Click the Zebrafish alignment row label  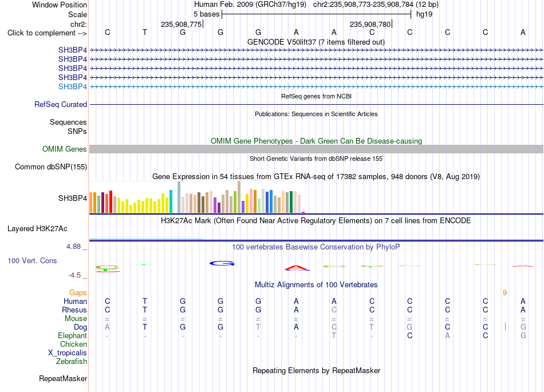(x=72, y=362)
